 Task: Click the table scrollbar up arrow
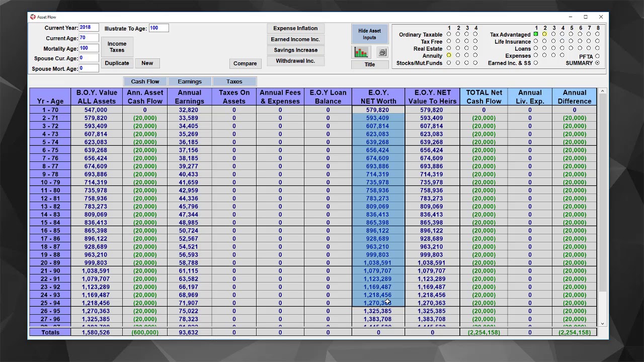602,92
